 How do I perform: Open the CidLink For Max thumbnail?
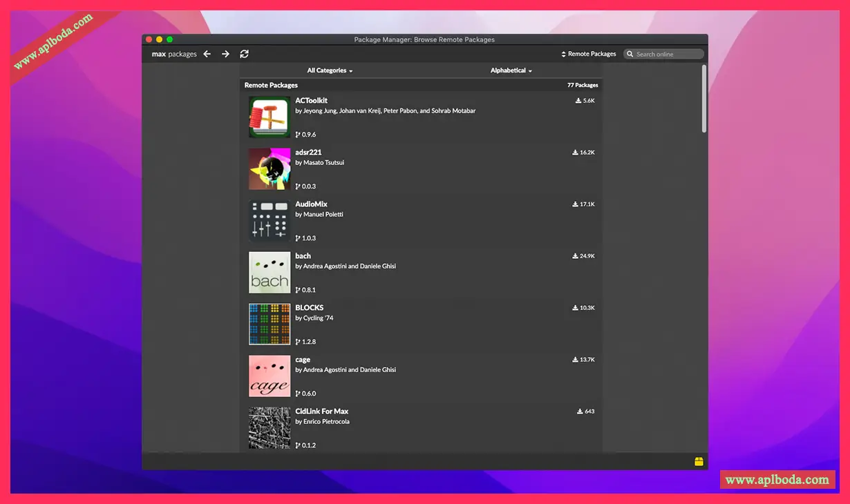click(270, 428)
